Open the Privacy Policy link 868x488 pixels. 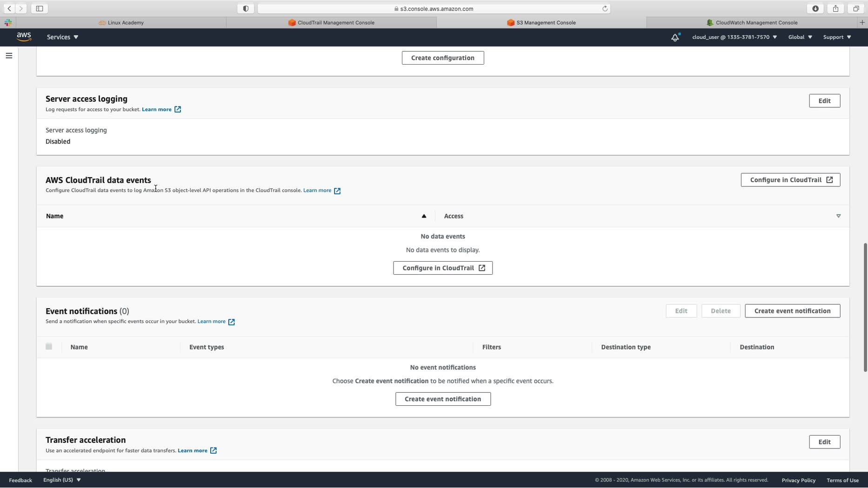tap(798, 480)
